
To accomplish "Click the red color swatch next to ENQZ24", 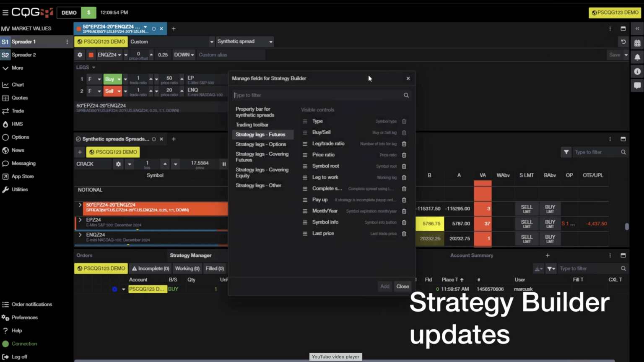I will 91,55.
